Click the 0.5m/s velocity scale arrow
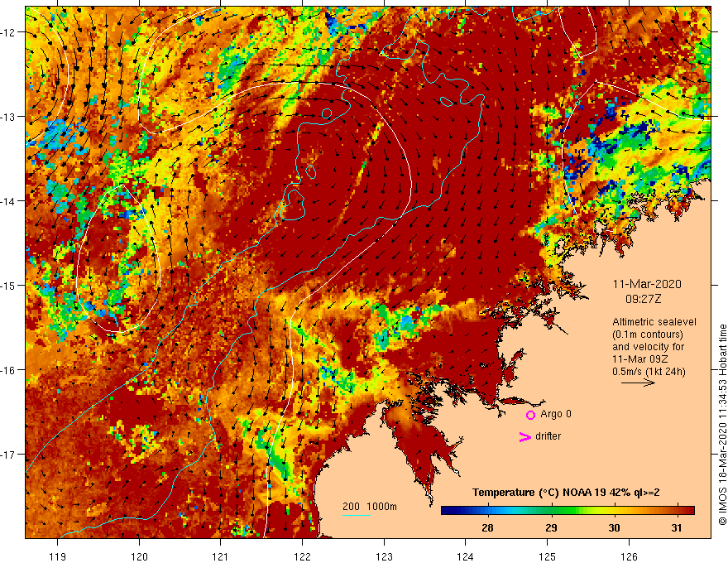This screenshot has width=728, height=563. coord(638,383)
